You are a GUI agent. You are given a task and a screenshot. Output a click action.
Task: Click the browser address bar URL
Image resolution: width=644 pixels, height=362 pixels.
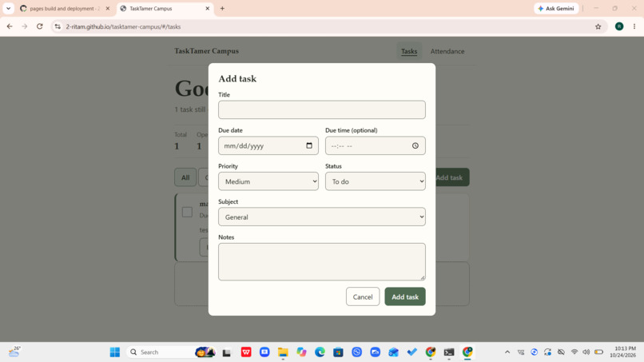[123, 26]
